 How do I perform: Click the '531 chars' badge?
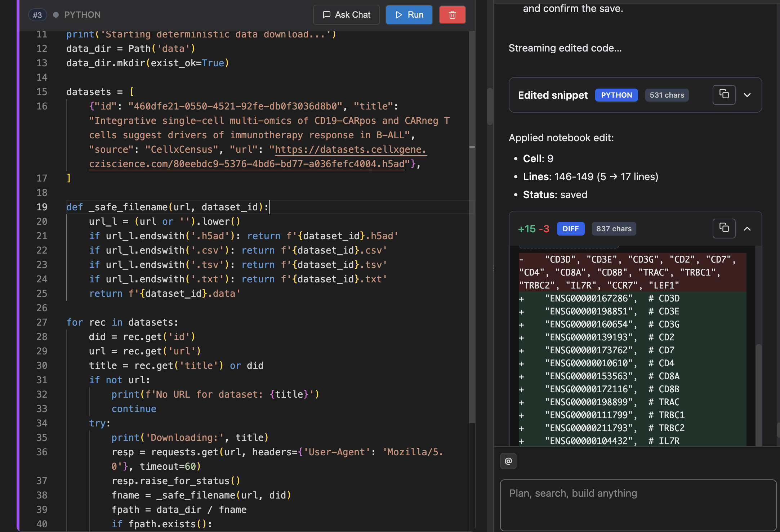[667, 95]
